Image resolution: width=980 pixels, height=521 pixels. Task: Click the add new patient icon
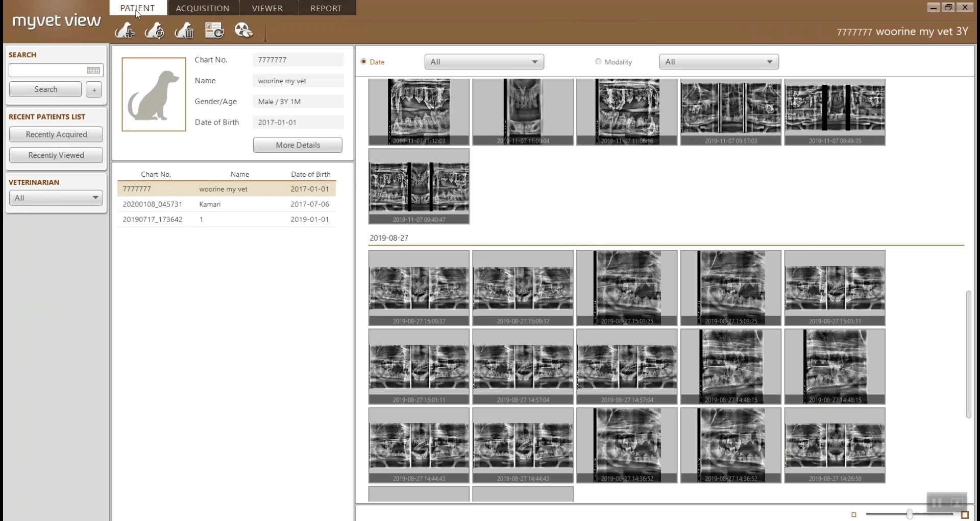124,31
